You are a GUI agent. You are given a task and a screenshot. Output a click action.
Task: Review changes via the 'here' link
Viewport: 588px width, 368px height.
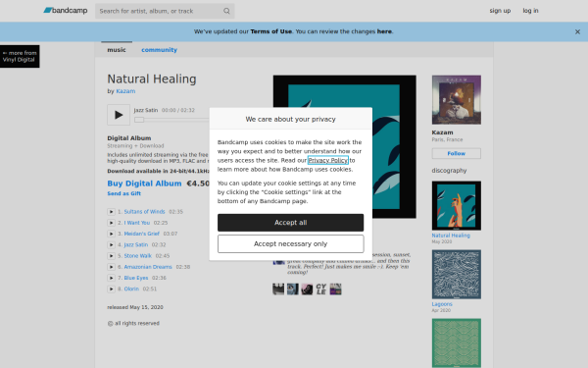pyautogui.click(x=384, y=31)
